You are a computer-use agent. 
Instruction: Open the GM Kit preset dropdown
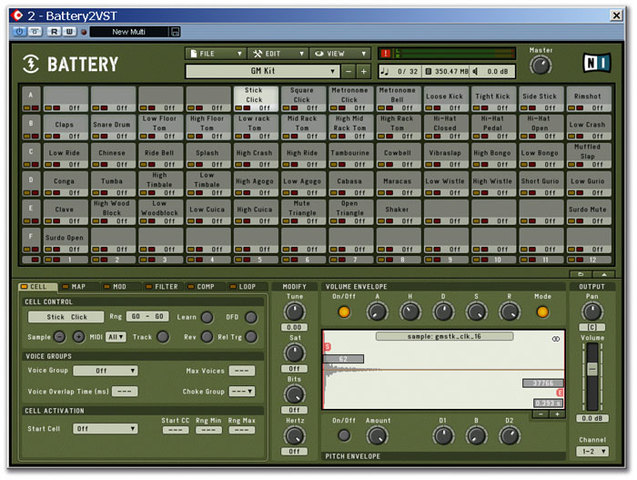click(262, 71)
